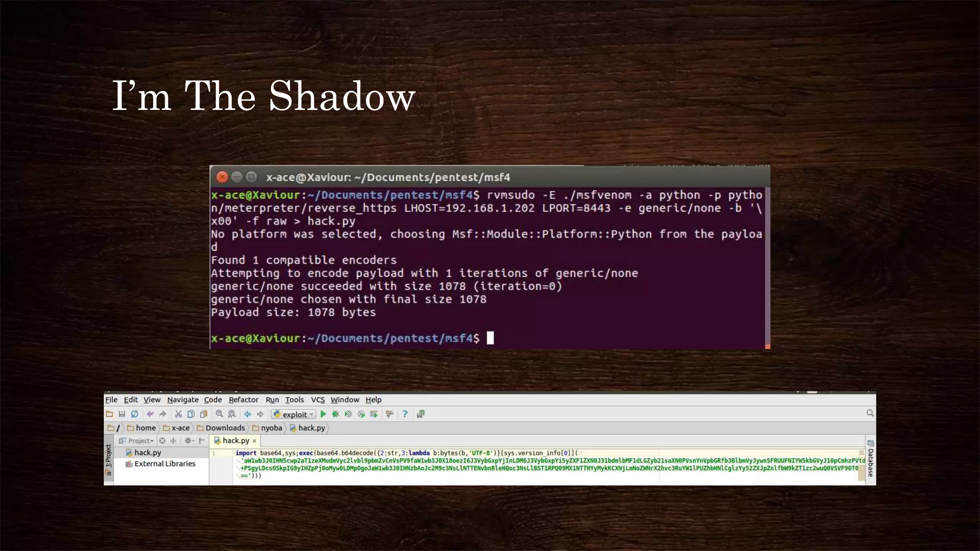
Task: Click nyoba in the navigation breadcrumb
Action: click(x=267, y=428)
